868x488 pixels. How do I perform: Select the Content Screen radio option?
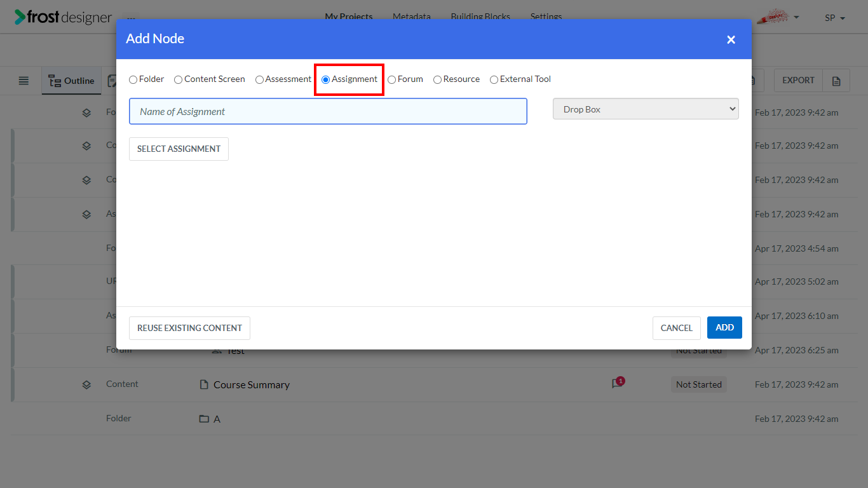(178, 79)
